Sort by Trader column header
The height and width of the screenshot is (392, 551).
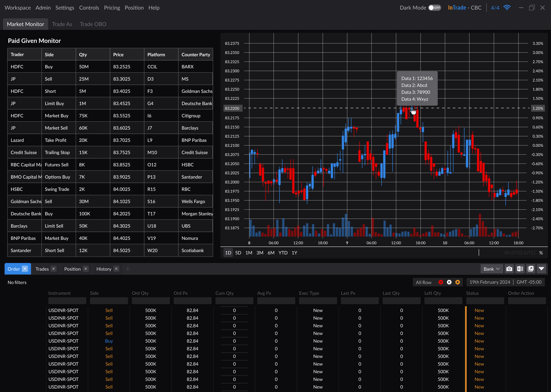25,54
